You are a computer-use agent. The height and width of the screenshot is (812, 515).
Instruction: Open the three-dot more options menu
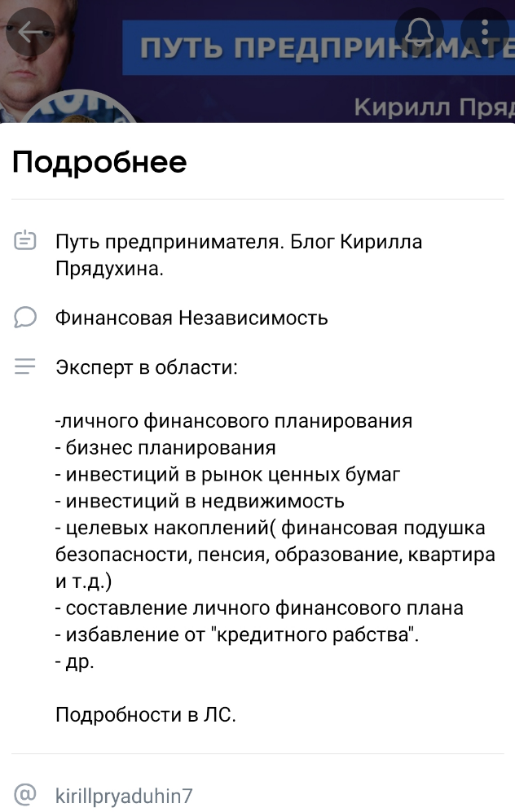click(484, 33)
